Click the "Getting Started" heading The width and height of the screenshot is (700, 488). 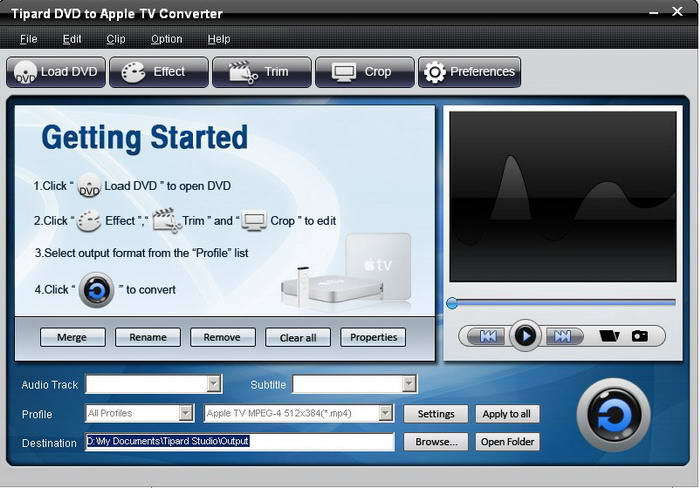click(x=144, y=138)
